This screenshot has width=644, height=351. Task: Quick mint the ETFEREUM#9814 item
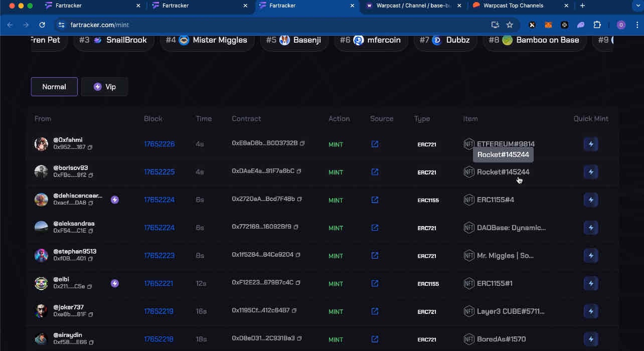[591, 144]
